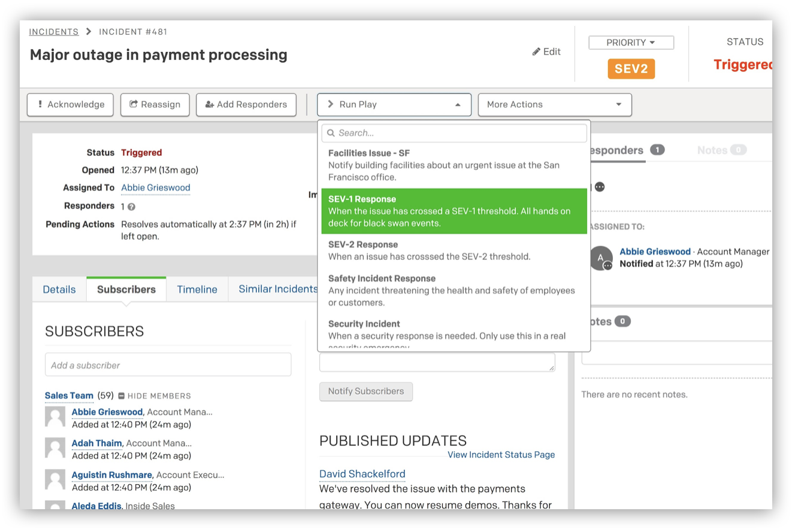
Task: Open the Details tab
Action: [59, 289]
